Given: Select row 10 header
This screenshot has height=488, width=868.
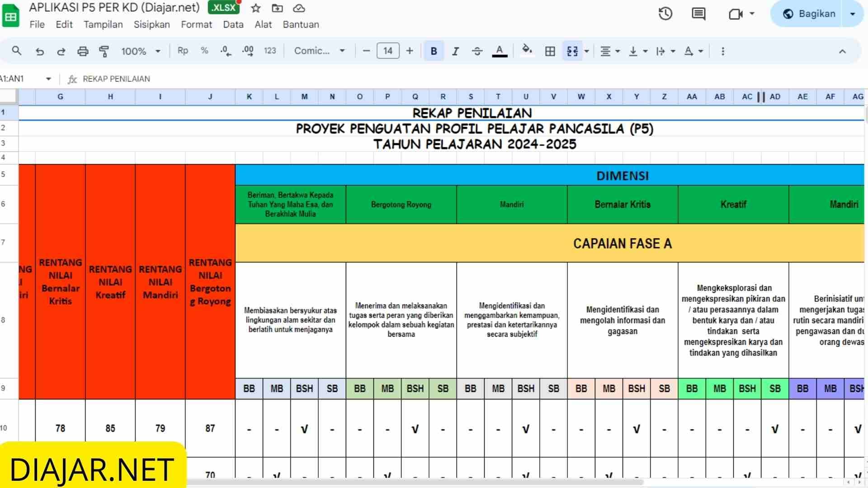Looking at the screenshot, I should coord(8,428).
